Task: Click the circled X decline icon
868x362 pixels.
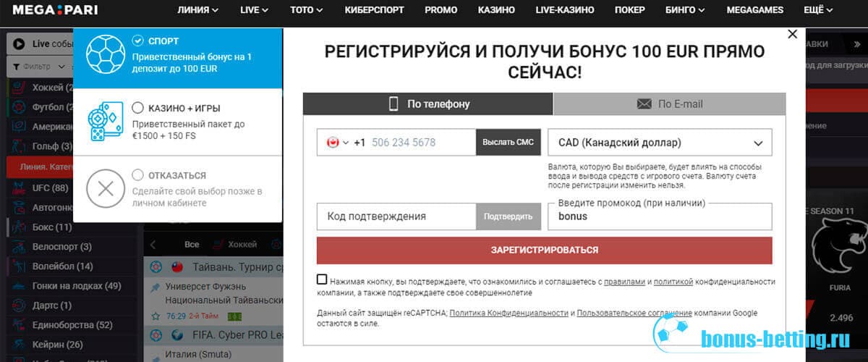Action: click(x=106, y=190)
